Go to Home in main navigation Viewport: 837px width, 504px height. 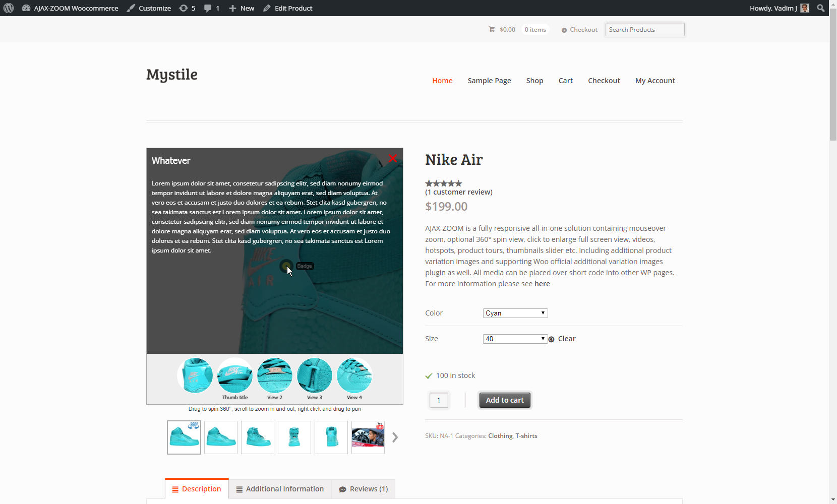coord(442,81)
